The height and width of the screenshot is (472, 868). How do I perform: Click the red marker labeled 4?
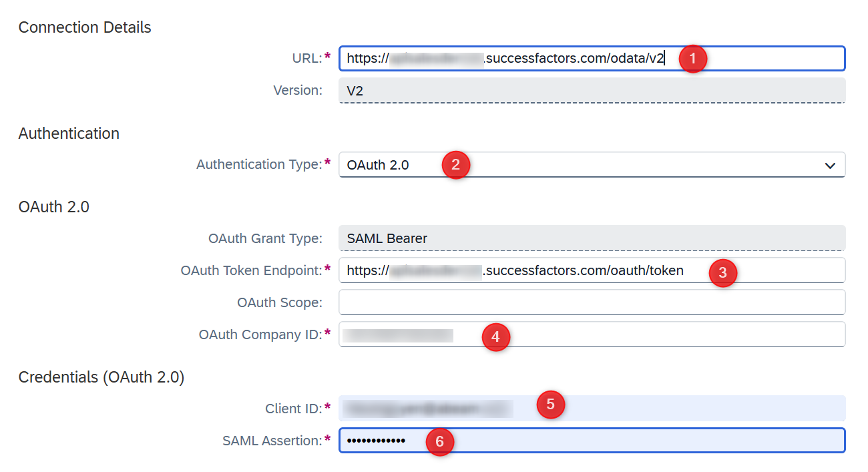pyautogui.click(x=495, y=338)
